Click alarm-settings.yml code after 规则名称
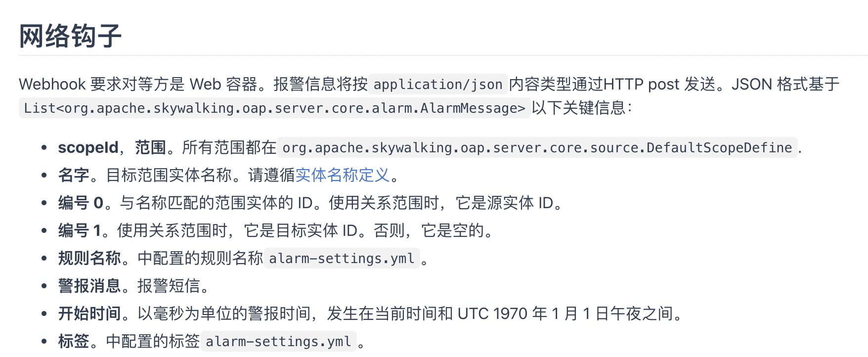 [342, 259]
